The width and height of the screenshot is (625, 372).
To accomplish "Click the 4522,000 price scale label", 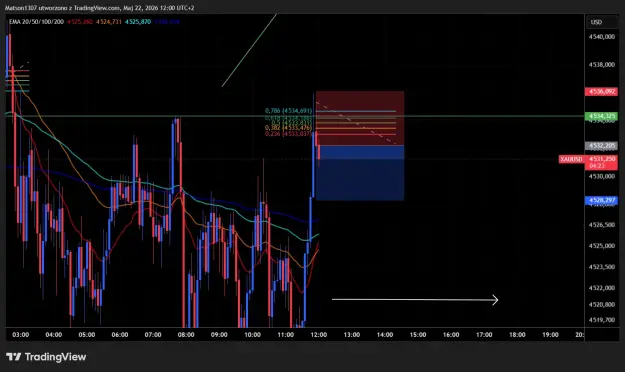I will coord(601,287).
